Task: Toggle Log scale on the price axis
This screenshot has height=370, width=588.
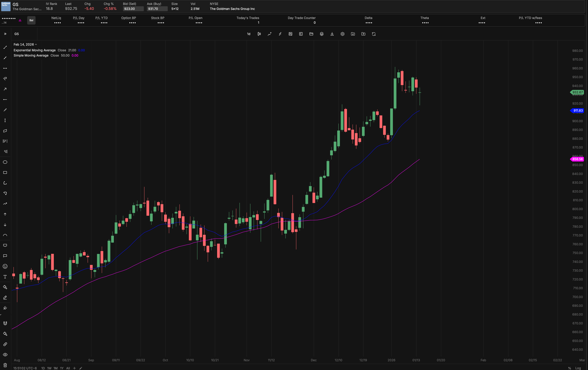Action: pos(578,368)
